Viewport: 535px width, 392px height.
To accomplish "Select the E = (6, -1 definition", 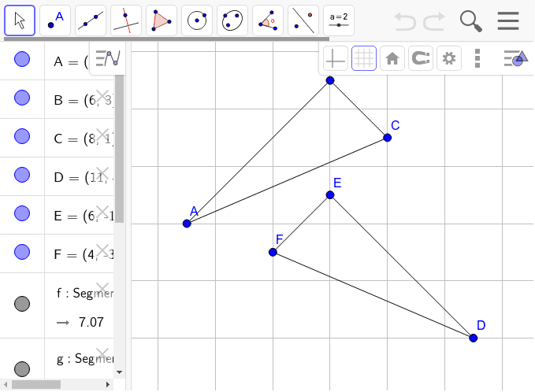I will [x=84, y=216].
